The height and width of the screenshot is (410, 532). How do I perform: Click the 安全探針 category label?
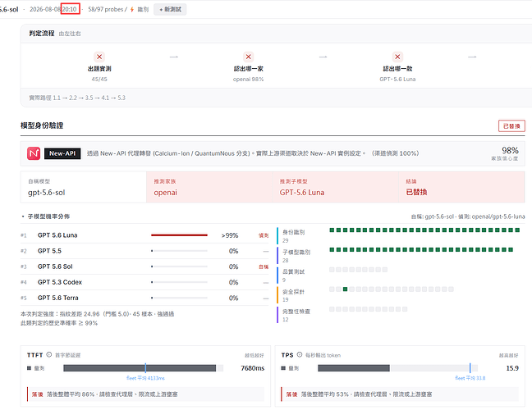click(x=294, y=291)
